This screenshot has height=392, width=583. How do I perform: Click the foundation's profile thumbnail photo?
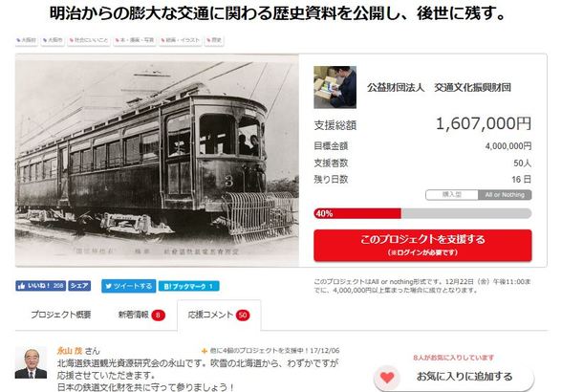click(335, 87)
